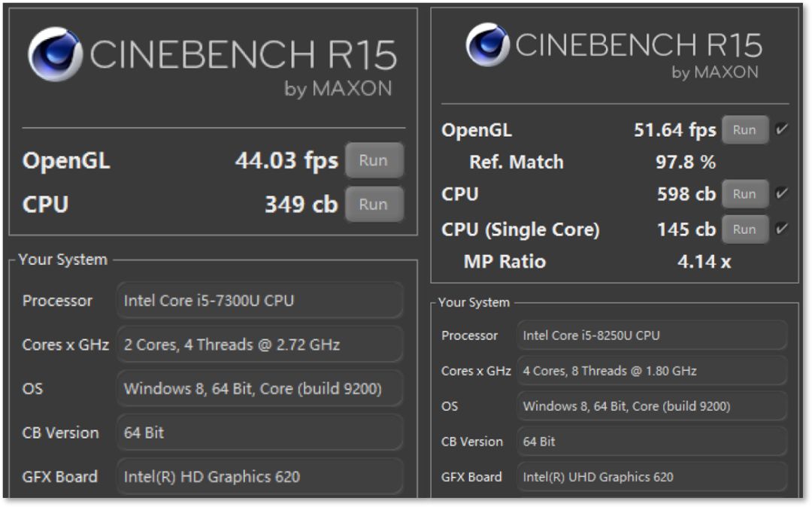The image size is (812, 507).
Task: Run the OpenGL test showing 44.03 fps
Action: pos(374,160)
